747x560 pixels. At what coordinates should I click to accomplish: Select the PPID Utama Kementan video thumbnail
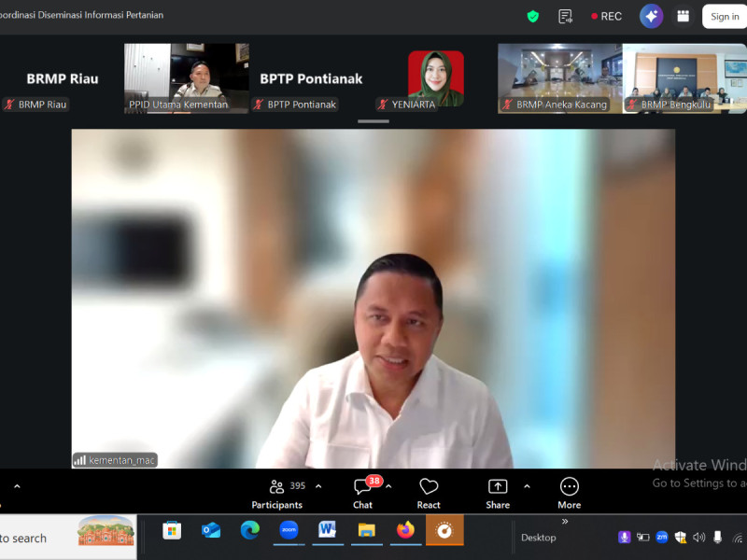(x=186, y=78)
